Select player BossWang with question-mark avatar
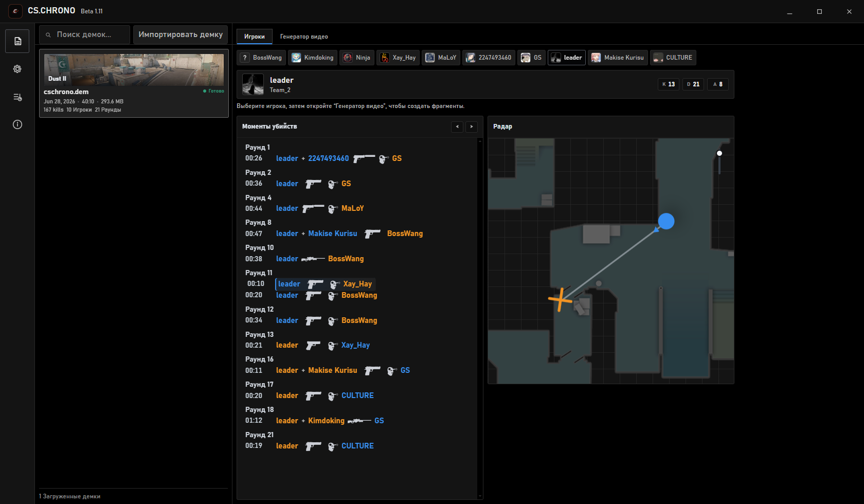The width and height of the screenshot is (864, 504). click(x=262, y=58)
